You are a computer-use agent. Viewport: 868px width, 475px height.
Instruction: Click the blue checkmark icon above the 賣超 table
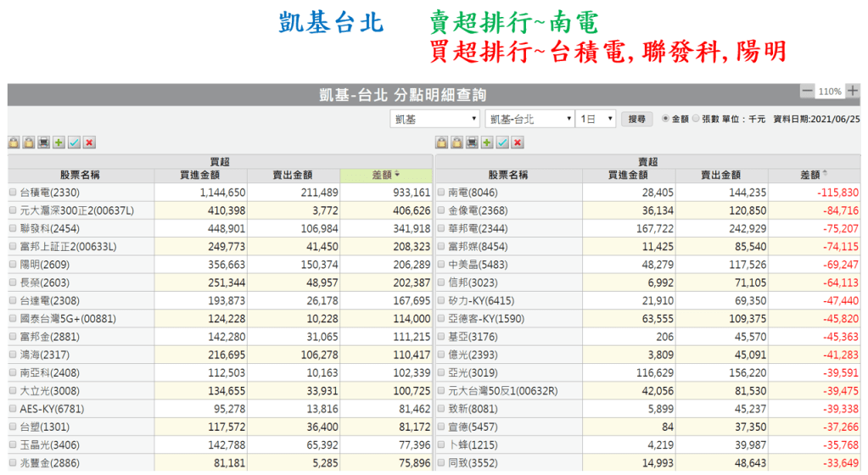click(x=502, y=142)
